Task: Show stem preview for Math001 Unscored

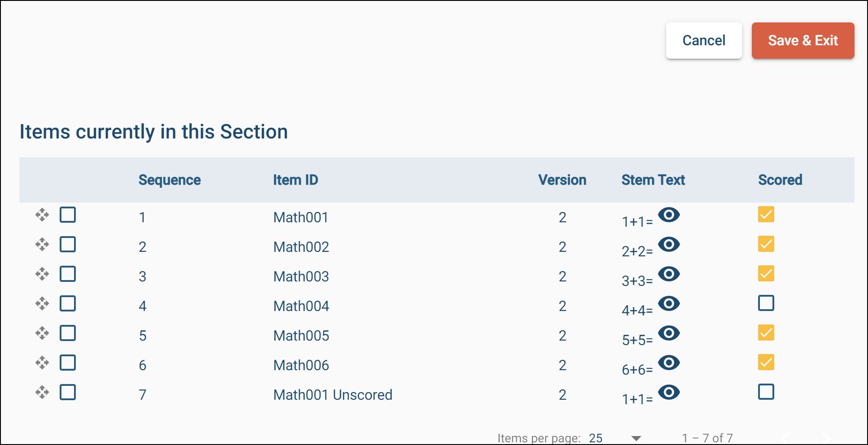Action: pos(668,393)
